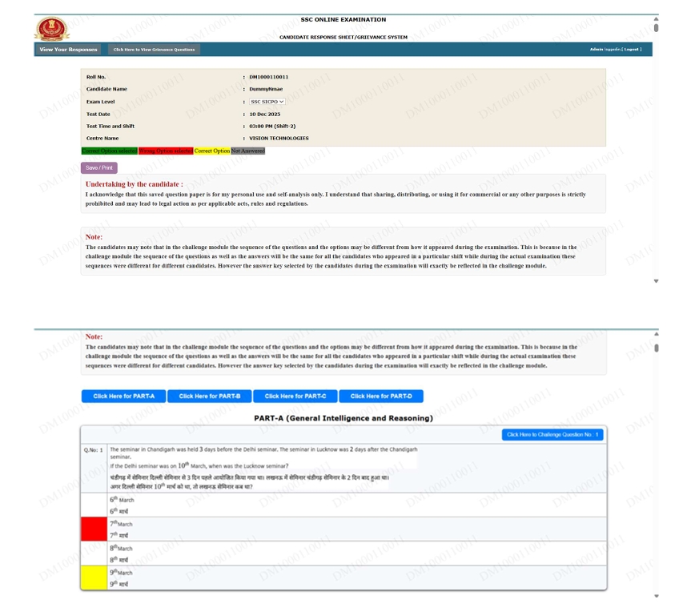The width and height of the screenshot is (687, 616).
Task: Click Here to View Grievance Questions
Action: [x=154, y=50]
